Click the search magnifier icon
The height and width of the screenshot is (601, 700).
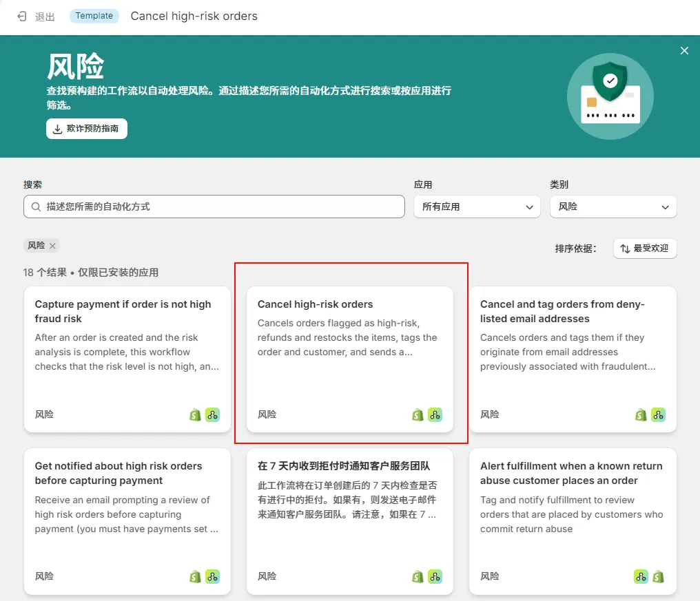(37, 207)
